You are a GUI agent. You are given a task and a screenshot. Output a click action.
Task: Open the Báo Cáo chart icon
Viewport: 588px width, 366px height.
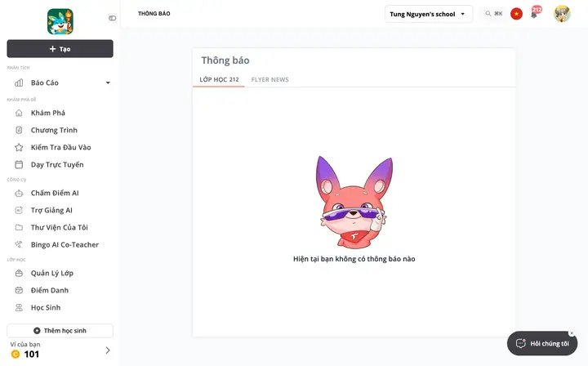point(19,83)
